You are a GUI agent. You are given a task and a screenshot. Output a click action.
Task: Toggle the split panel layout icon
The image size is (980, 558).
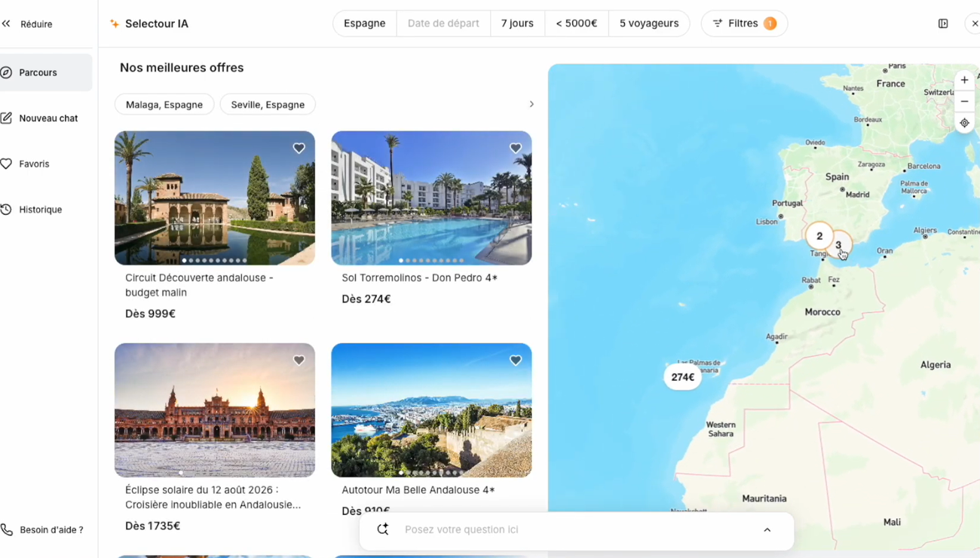click(x=943, y=23)
